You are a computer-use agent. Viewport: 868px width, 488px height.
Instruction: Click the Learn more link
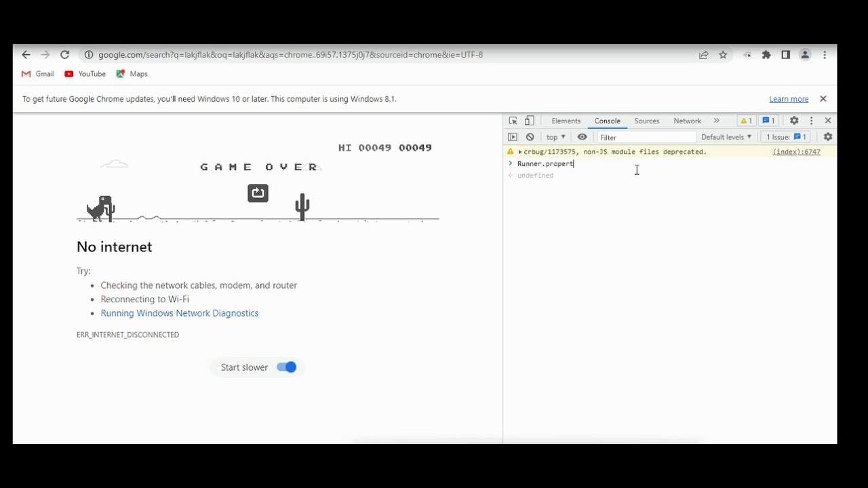coord(789,99)
